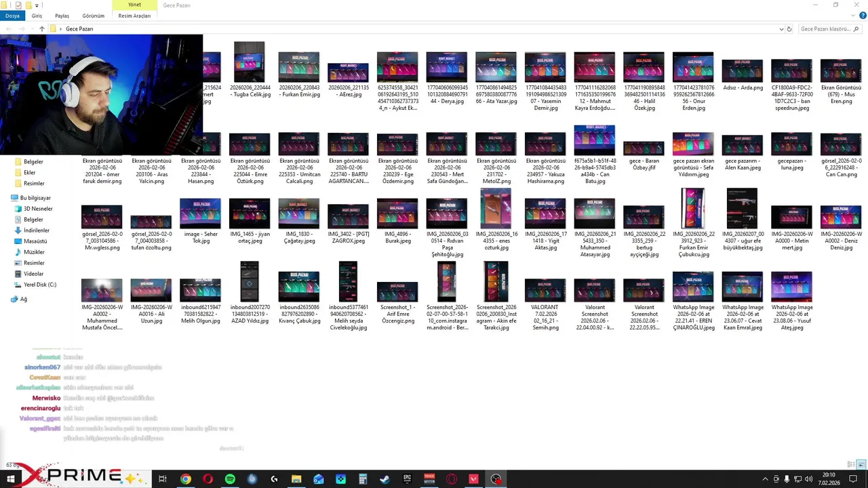The width and height of the screenshot is (868, 488).
Task: Click the volume icon in system tray
Action: (x=808, y=479)
